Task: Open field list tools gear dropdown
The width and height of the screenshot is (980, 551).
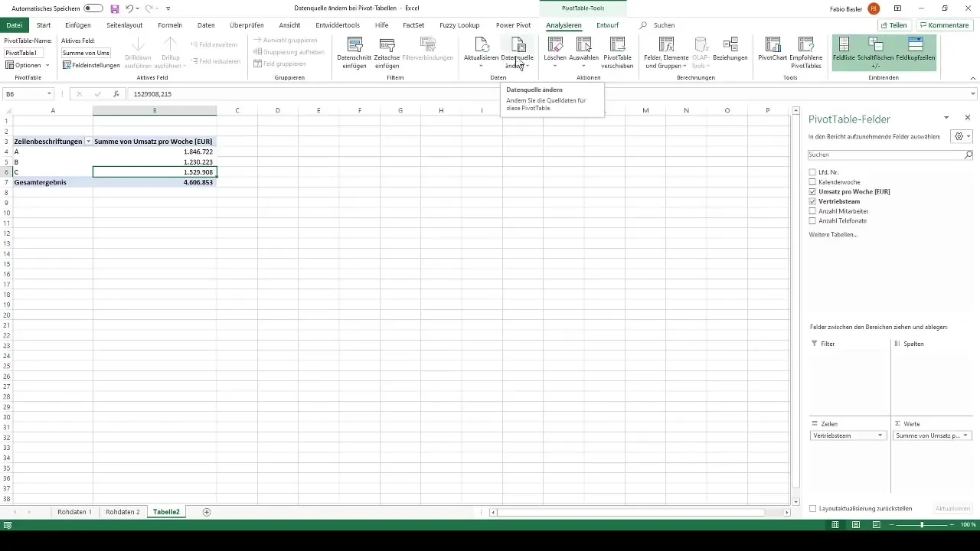Action: (961, 136)
